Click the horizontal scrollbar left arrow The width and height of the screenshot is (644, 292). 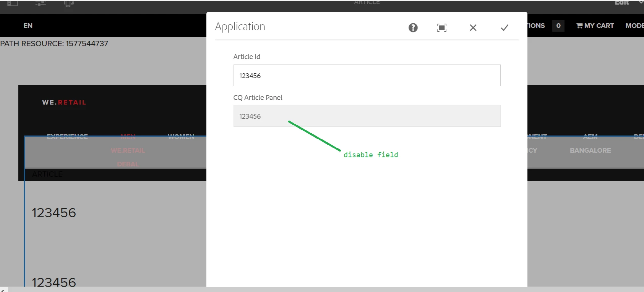(3, 289)
